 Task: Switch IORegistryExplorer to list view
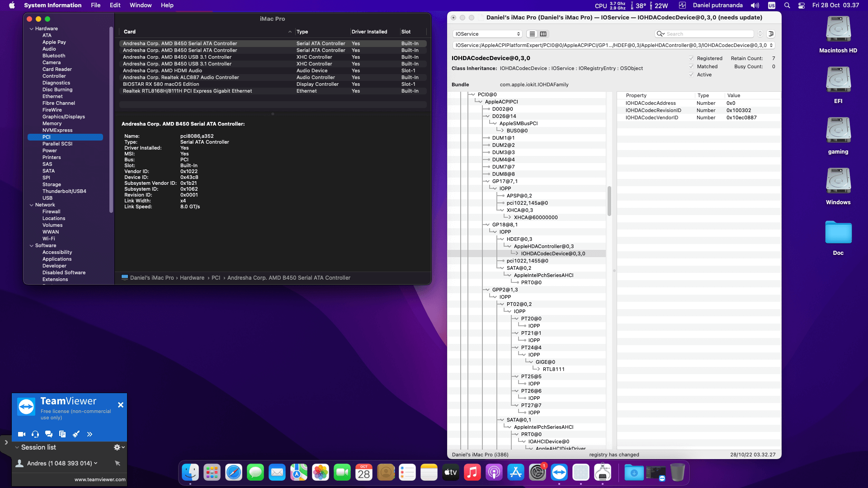[x=533, y=34]
